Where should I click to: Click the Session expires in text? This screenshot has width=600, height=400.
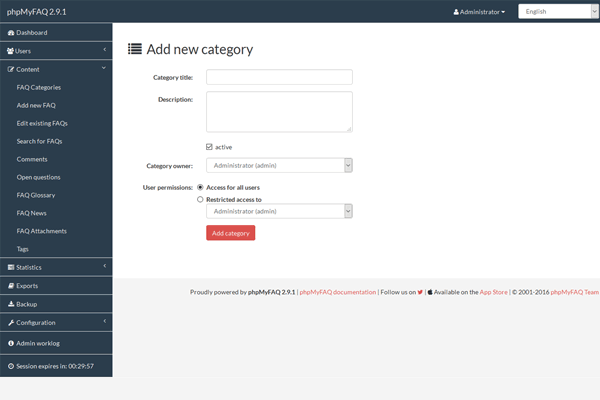tap(55, 366)
